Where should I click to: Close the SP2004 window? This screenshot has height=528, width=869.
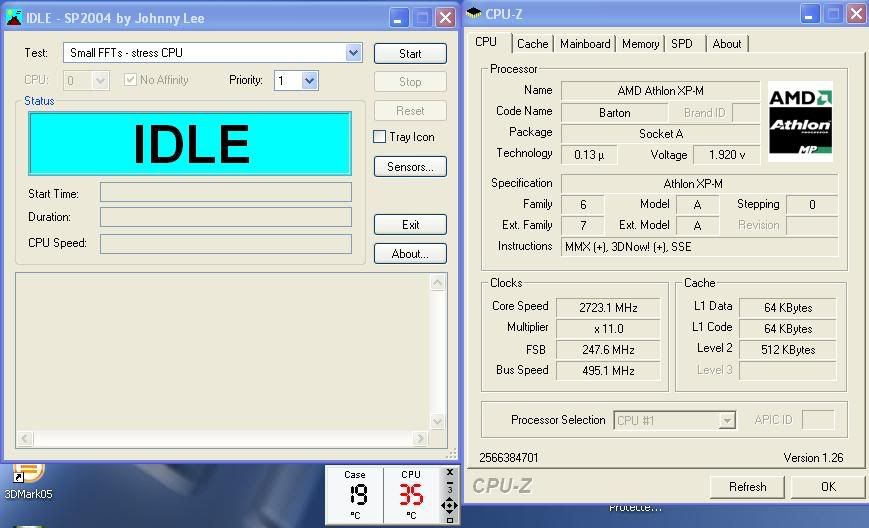point(446,18)
